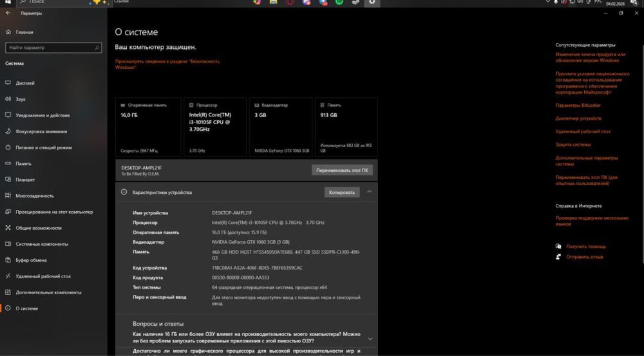644x356 pixels.
Task: Click the product code 00330-80000-00000-AA353
Action: pyautogui.click(x=241, y=277)
